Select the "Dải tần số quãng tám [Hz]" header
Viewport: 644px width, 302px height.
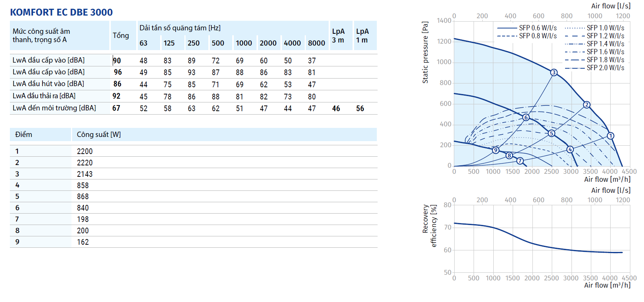[x=180, y=28]
